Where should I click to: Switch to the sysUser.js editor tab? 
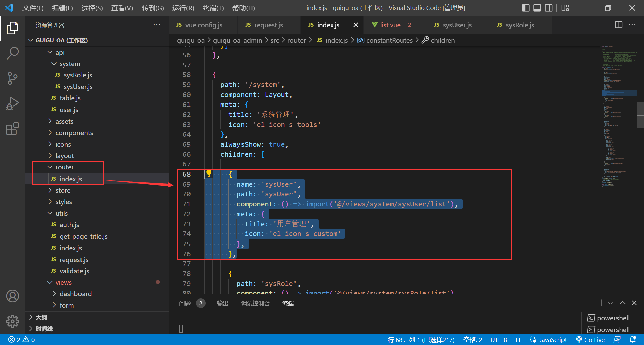tap(457, 25)
